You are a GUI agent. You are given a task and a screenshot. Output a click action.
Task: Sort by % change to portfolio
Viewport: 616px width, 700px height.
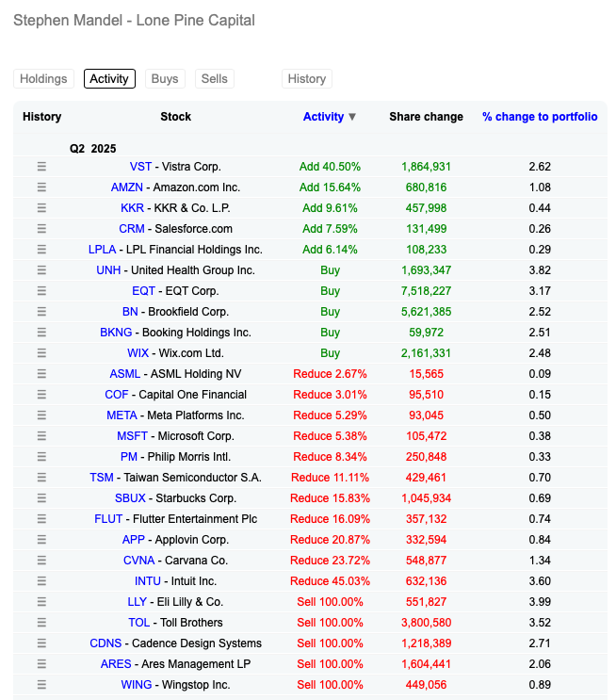pos(540,117)
